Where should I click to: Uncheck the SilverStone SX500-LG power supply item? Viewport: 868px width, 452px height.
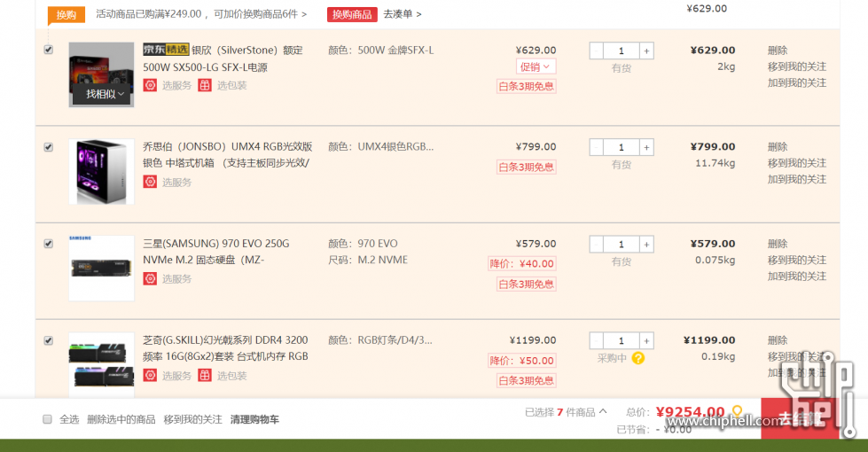(x=48, y=50)
